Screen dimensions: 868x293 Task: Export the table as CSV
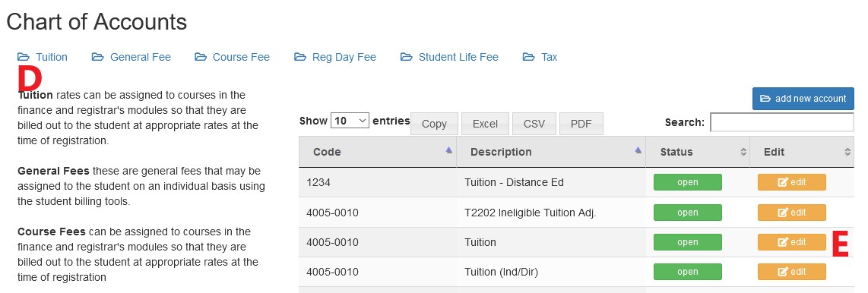tap(534, 124)
